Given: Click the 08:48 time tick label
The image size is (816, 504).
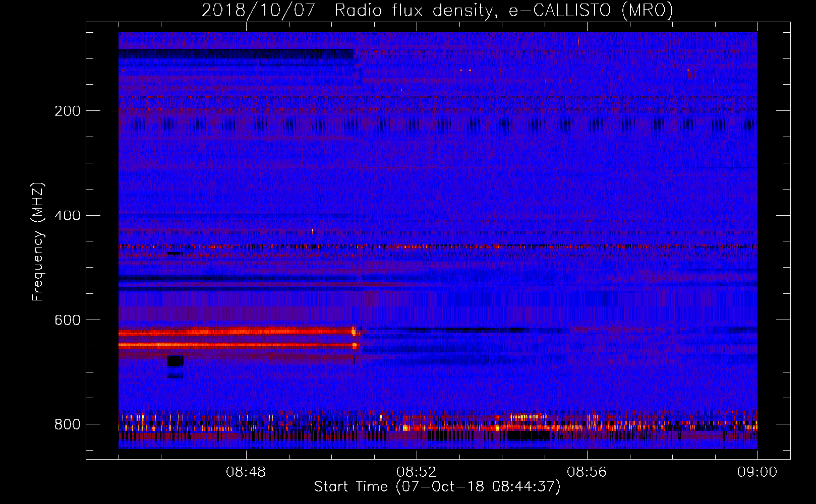Looking at the screenshot, I should [x=246, y=472].
